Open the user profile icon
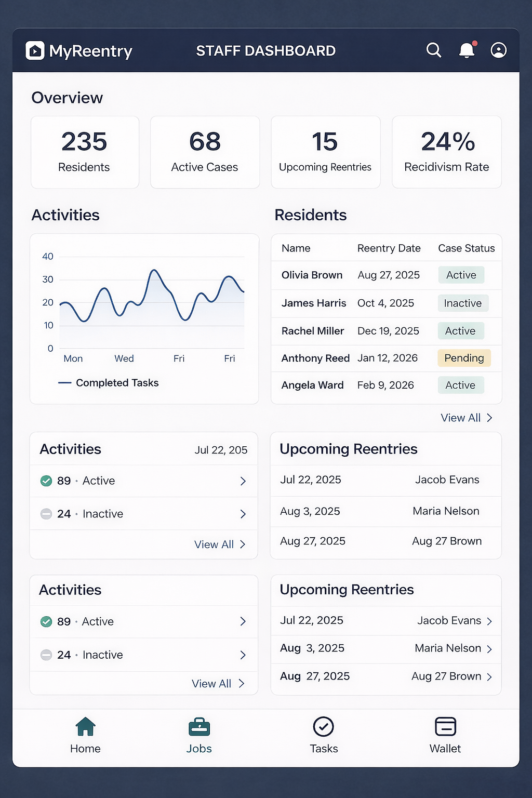The height and width of the screenshot is (798, 532). point(498,50)
